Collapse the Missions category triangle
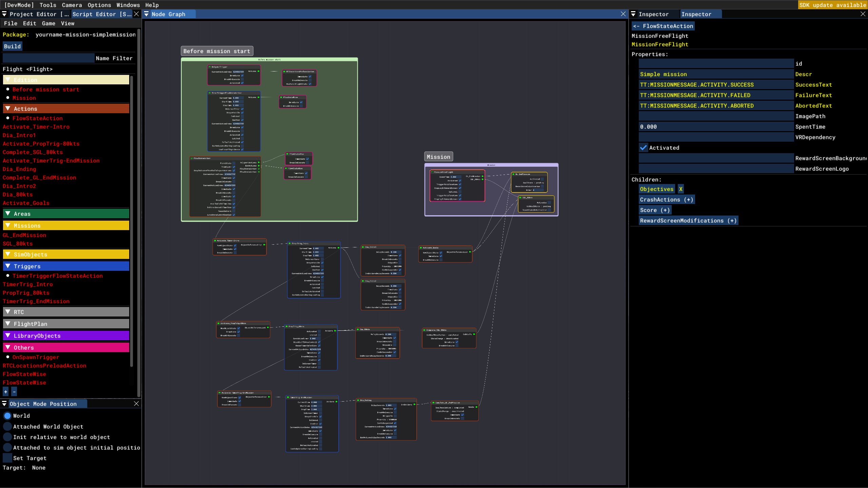868x488 pixels. pos(8,225)
